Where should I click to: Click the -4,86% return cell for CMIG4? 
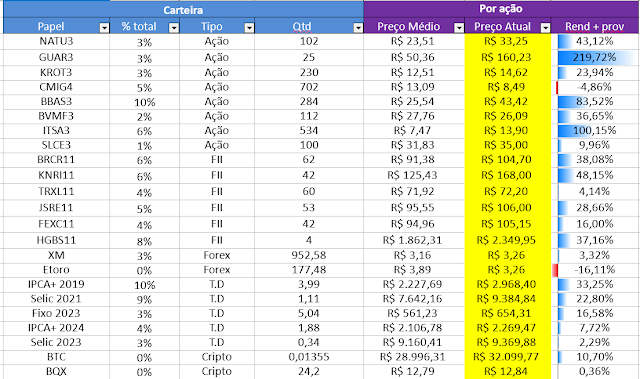coord(595,87)
